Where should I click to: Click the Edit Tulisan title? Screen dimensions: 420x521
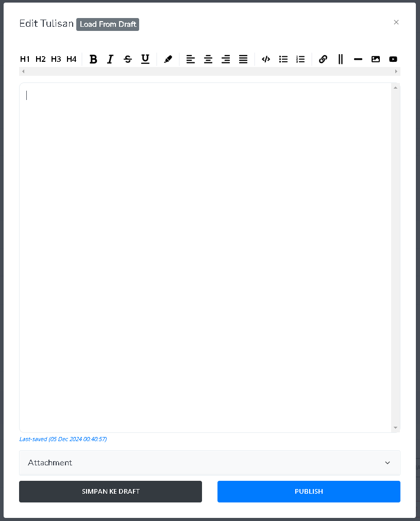[46, 24]
